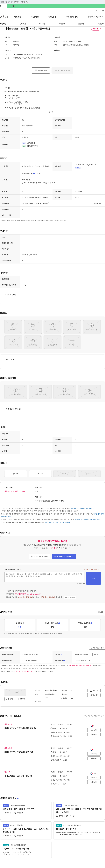This screenshot has height=868, width=105.
Task: Click 요약보기 for 용강주공 posting
Action: (94, 754)
